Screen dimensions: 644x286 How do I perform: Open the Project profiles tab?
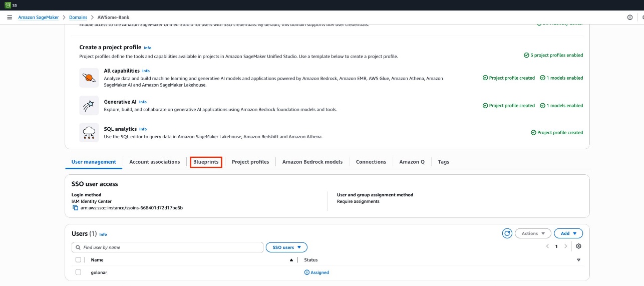coord(250,162)
